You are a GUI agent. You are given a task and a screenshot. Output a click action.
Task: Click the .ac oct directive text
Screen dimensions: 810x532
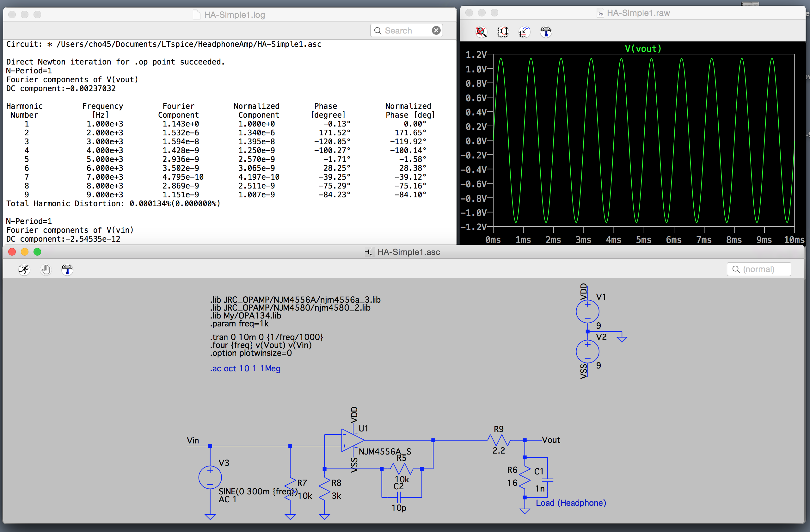[245, 368]
